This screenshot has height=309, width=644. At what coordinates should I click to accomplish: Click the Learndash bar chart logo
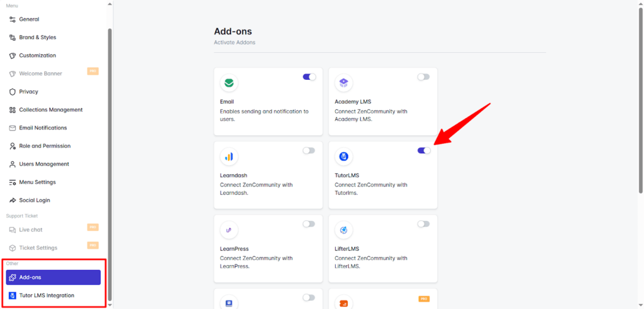click(x=229, y=157)
